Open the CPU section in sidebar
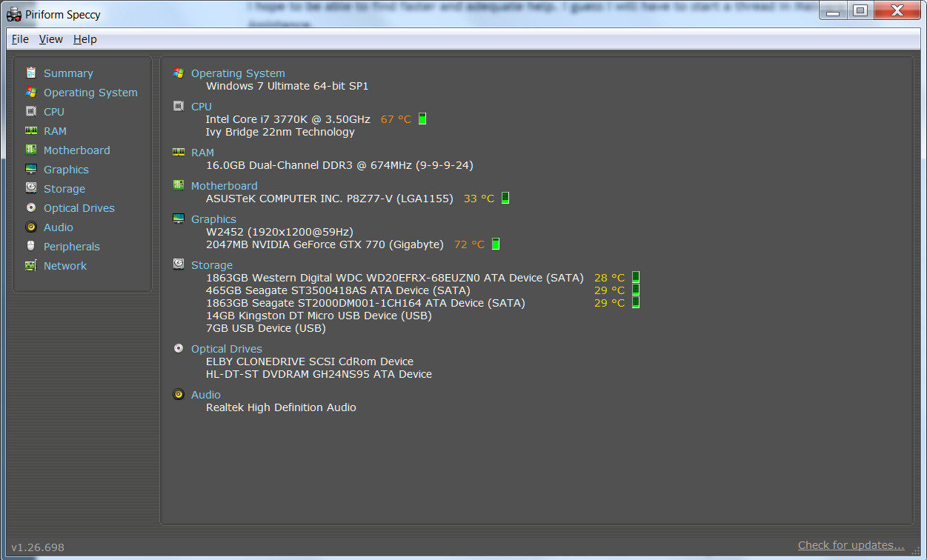 point(54,112)
